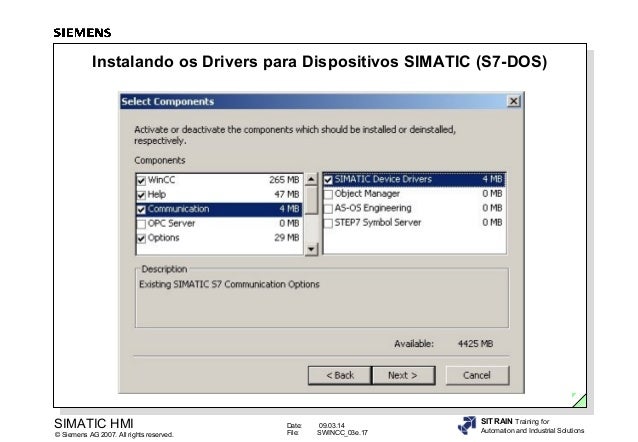Screen dimensions: 638x442
Task: Click the 265 MB size value
Action: point(284,180)
